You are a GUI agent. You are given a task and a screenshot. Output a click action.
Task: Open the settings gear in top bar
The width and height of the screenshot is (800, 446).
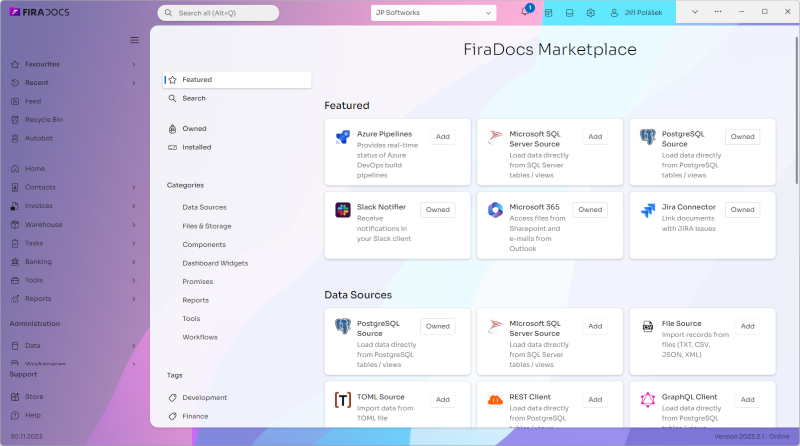(590, 13)
